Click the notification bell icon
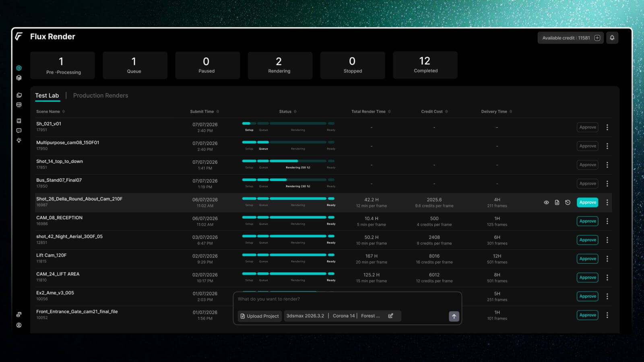This screenshot has height=362, width=644. coord(612,38)
